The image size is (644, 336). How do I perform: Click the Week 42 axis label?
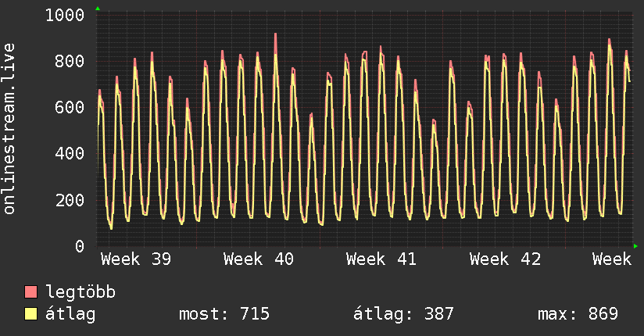click(x=505, y=259)
